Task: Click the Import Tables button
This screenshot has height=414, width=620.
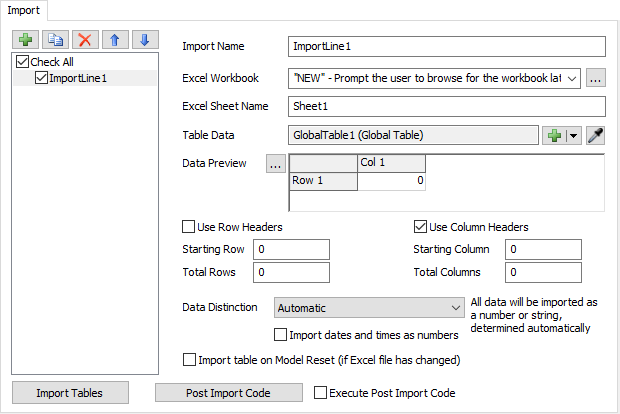Action: (x=69, y=393)
